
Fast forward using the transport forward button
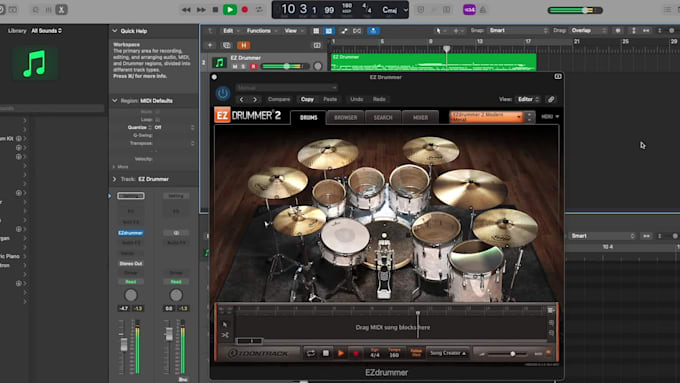[x=201, y=10]
